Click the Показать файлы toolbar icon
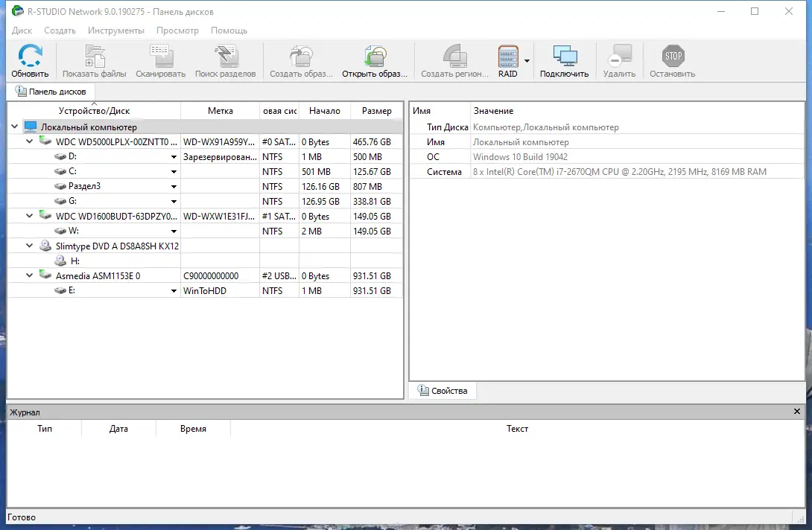Screen dimensions: 812x530 coord(95,55)
